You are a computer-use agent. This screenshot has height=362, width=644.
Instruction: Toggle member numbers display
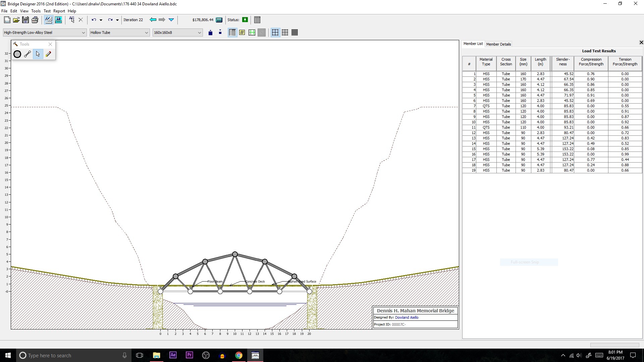pyautogui.click(x=242, y=33)
